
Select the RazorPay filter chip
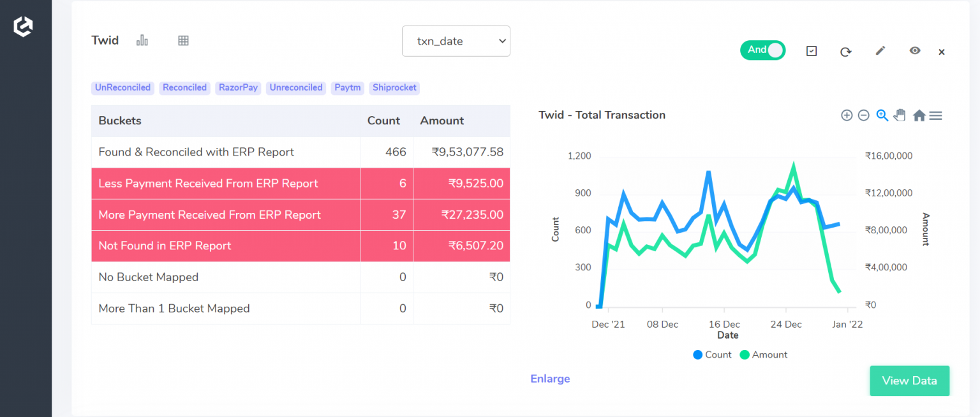(x=238, y=87)
